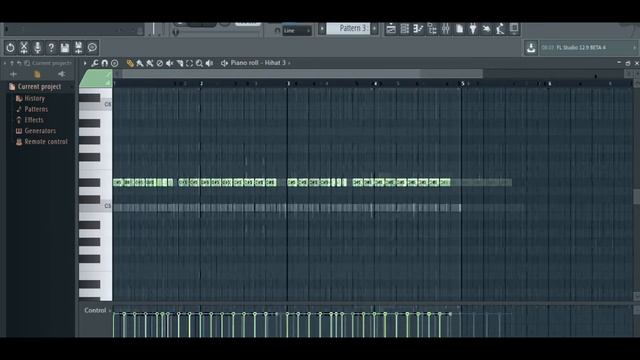Screen dimensions: 640x360
Task: Select the orange folder browser tab
Action: pyautogui.click(x=37, y=74)
